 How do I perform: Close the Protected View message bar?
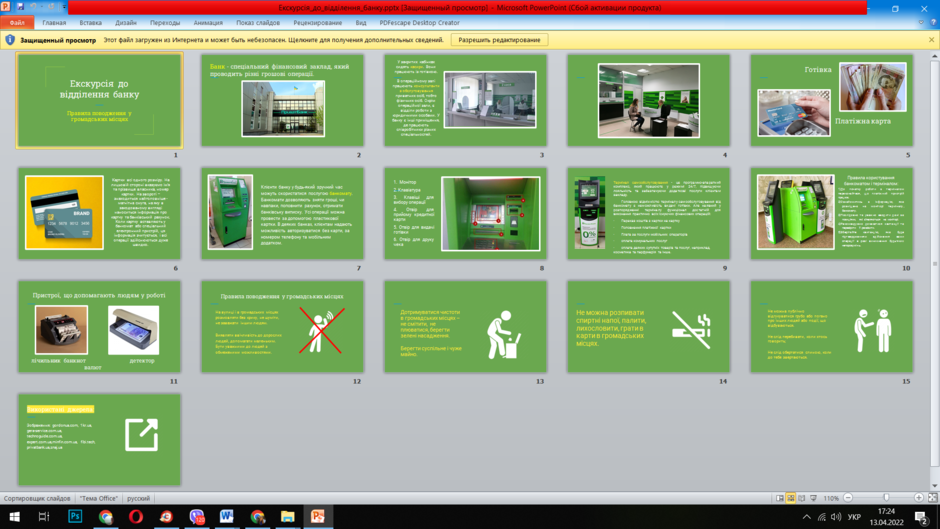tap(932, 40)
